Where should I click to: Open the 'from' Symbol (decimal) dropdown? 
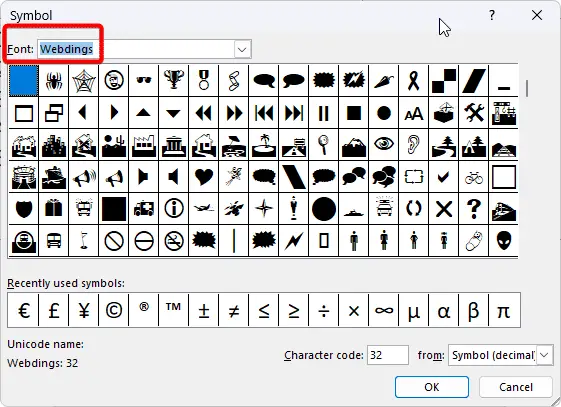pos(544,355)
